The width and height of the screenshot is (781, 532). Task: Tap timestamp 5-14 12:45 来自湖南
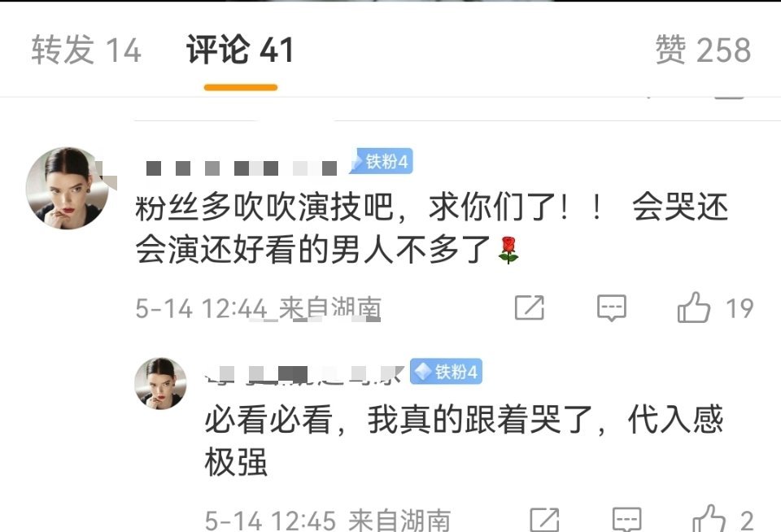(328, 520)
